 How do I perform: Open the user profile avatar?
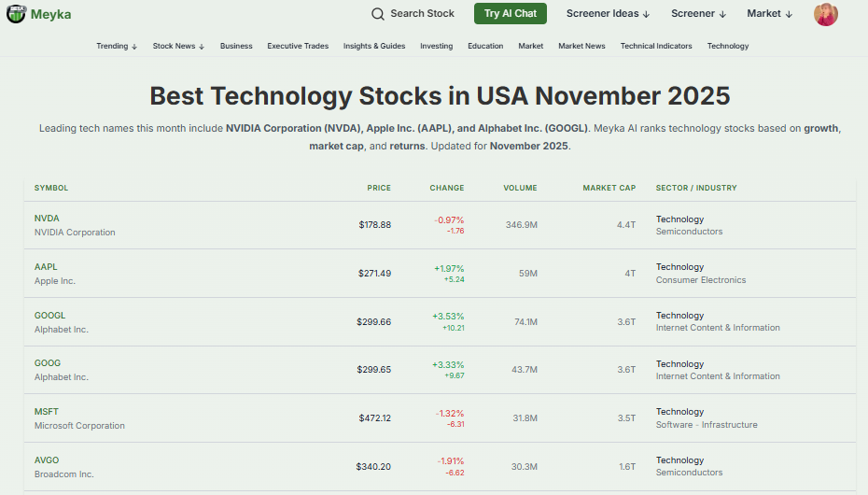point(825,14)
